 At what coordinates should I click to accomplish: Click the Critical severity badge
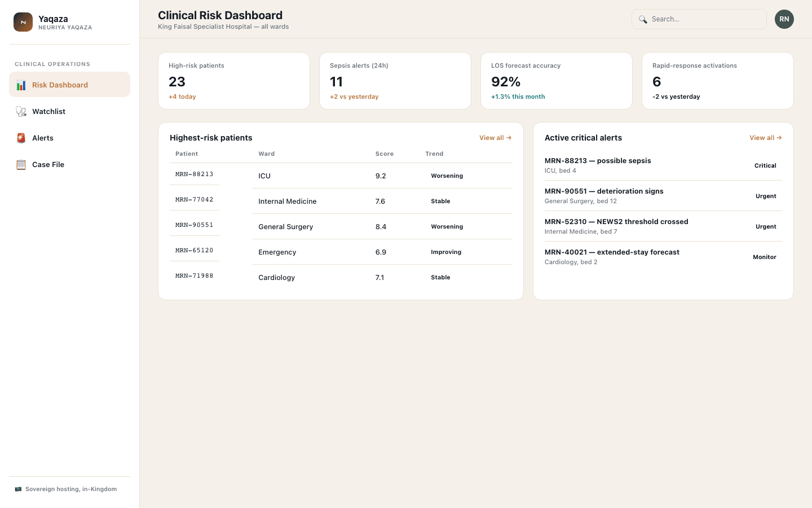pyautogui.click(x=765, y=166)
